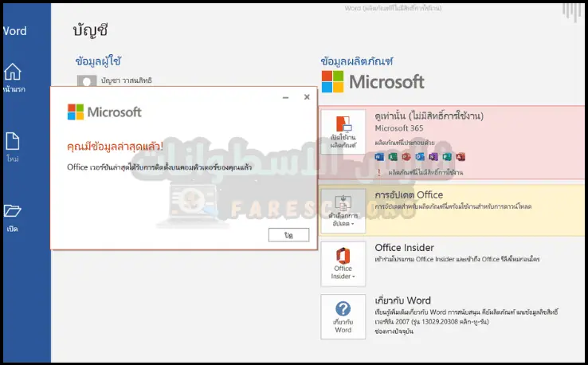Click the 'ข้อมูลผู้ใช้' section heading
This screenshot has width=588, height=365.
point(98,61)
